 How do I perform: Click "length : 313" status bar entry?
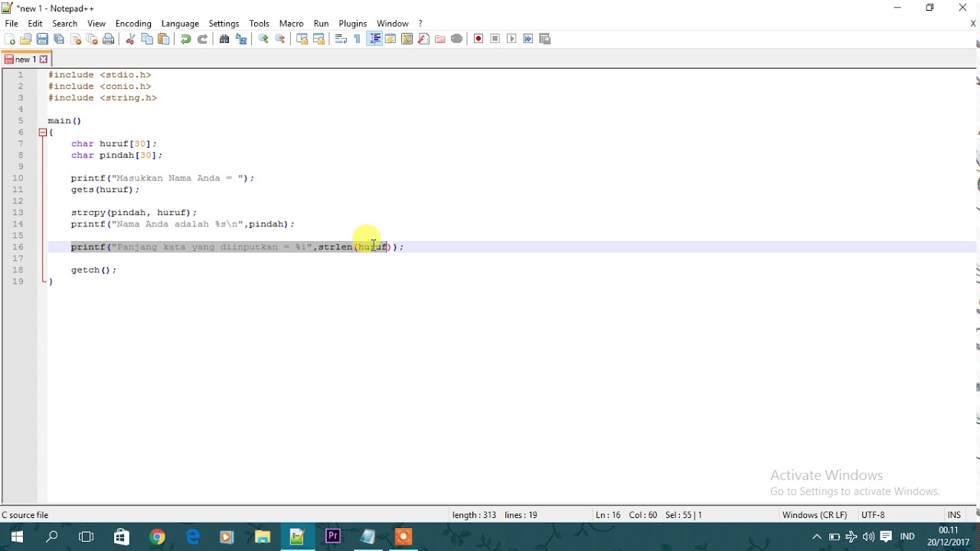coord(474,515)
